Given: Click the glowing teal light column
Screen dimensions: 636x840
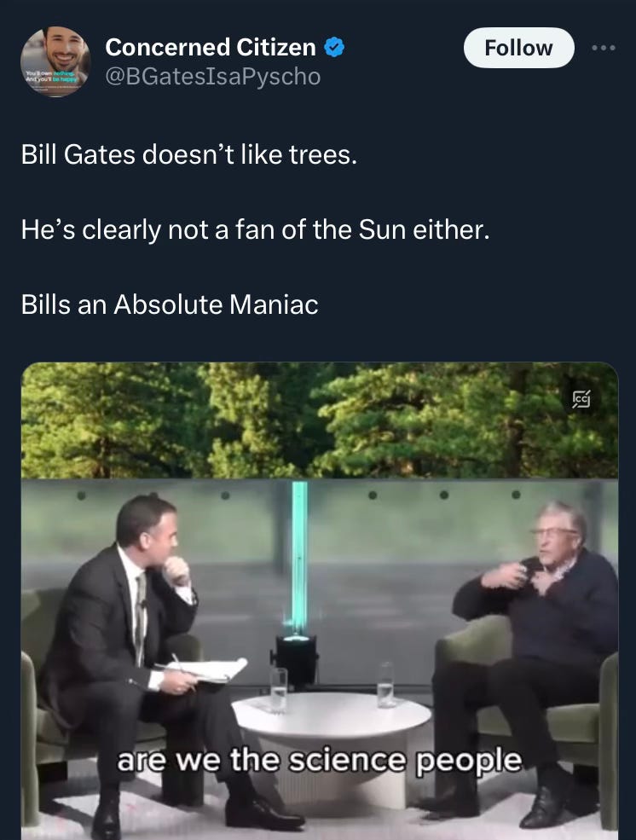Looking at the screenshot, I should point(298,557).
